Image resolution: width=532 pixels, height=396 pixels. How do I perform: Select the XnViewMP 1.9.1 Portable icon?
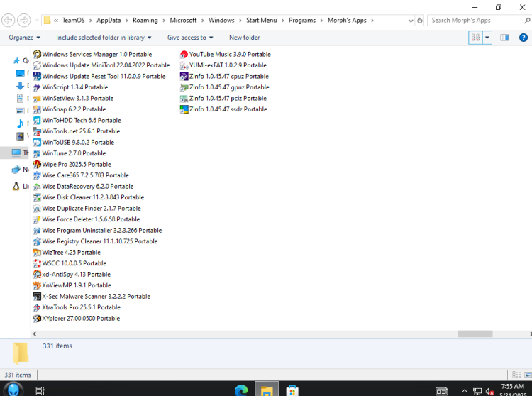tap(37, 285)
